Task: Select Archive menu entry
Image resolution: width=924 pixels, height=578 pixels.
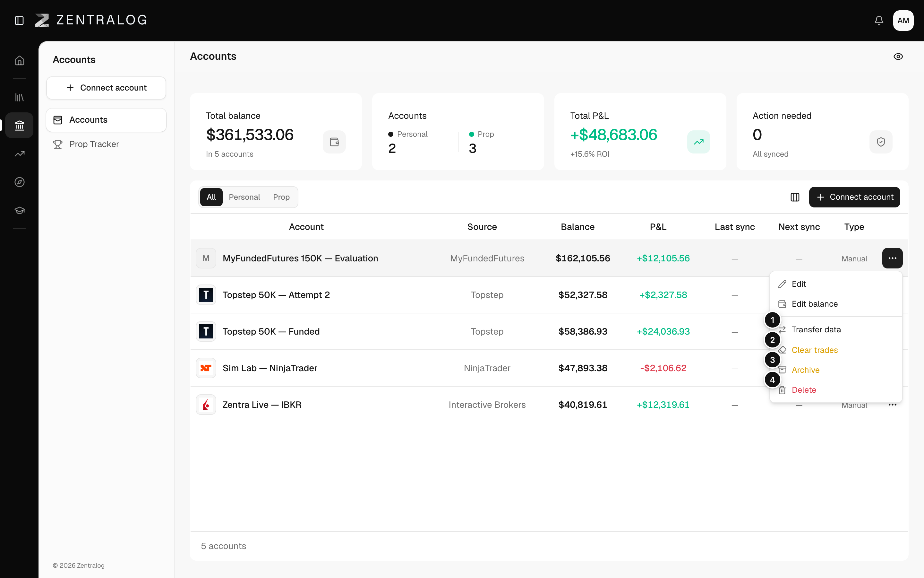Action: (x=835, y=370)
